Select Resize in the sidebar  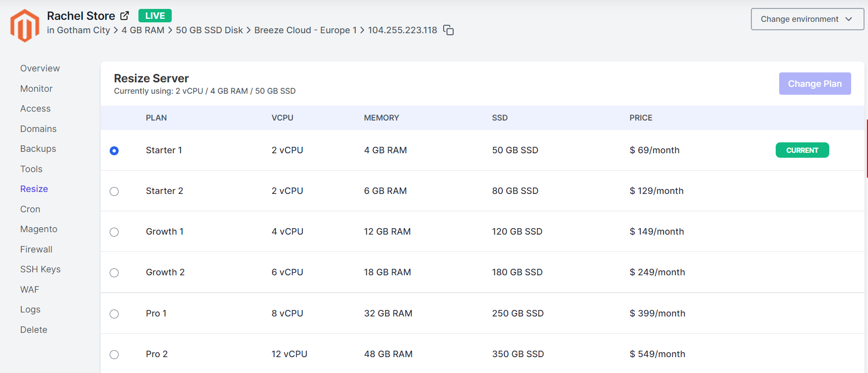tap(34, 189)
